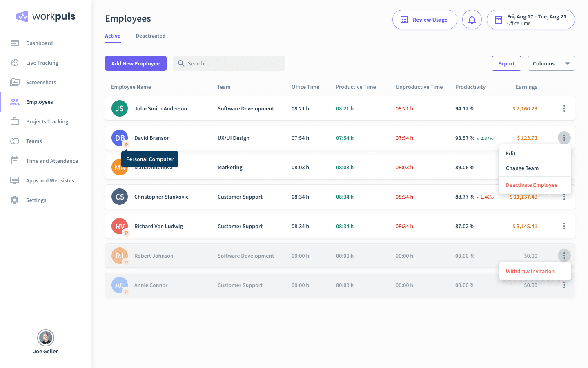Open the Dashboard from the sidebar
588x368 pixels.
tap(39, 43)
